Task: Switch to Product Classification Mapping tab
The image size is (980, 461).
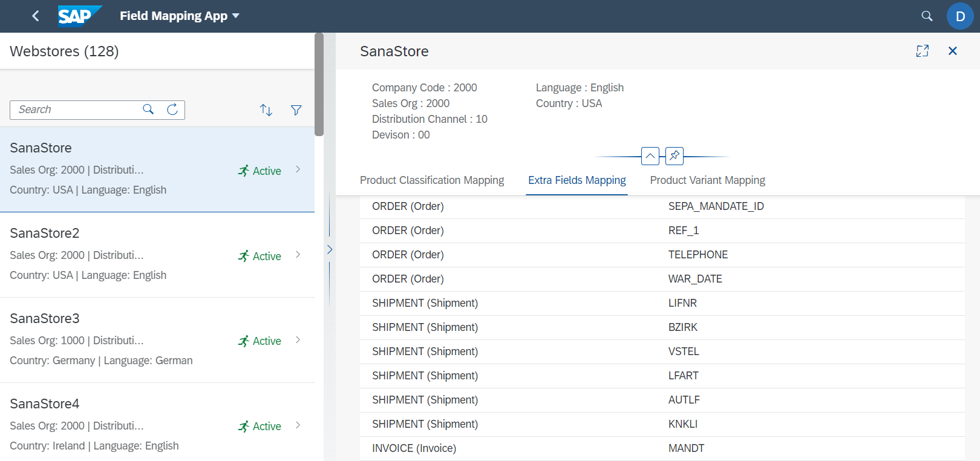Action: 431,180
